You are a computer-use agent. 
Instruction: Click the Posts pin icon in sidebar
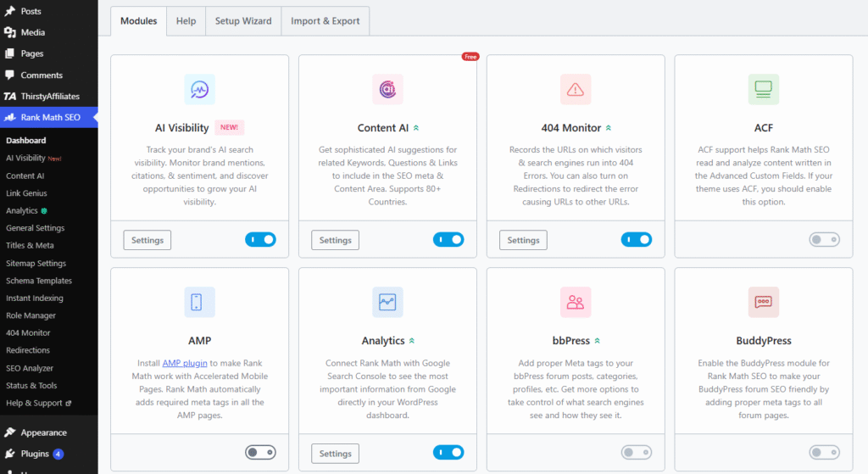tap(10, 11)
